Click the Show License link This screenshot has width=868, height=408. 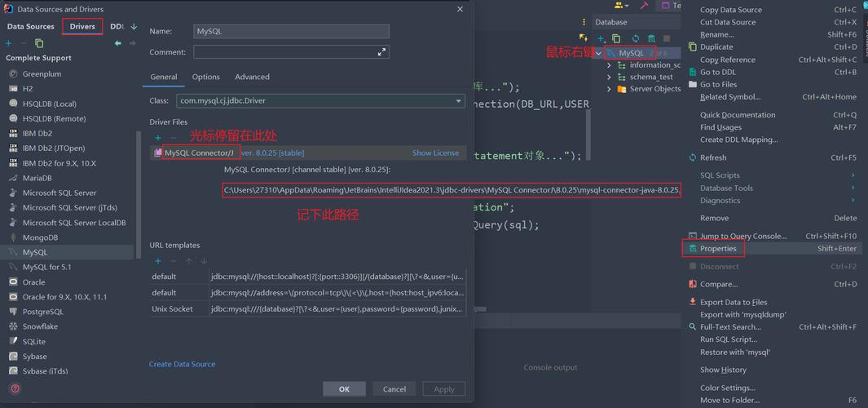click(x=435, y=153)
